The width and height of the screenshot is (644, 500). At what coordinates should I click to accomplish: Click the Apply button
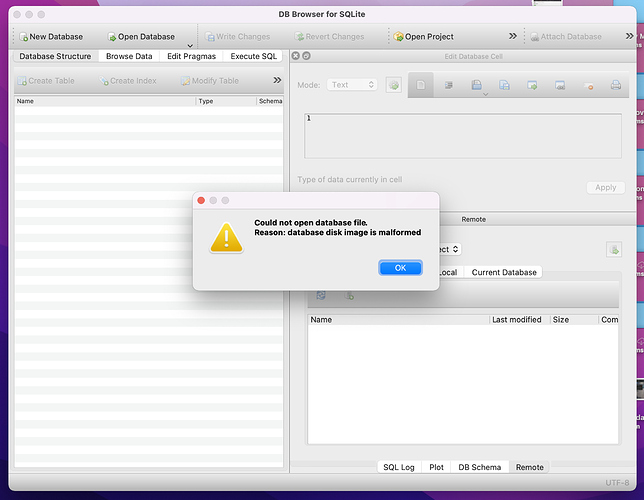(606, 187)
